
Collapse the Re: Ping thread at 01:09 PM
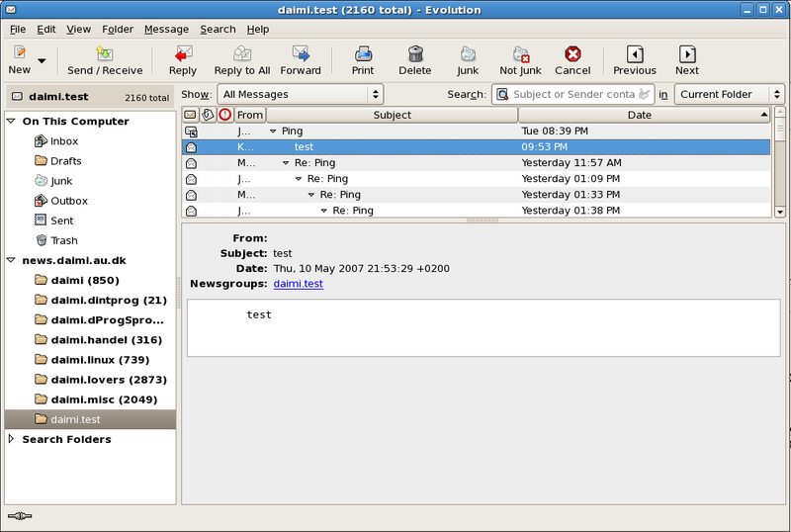coord(299,179)
